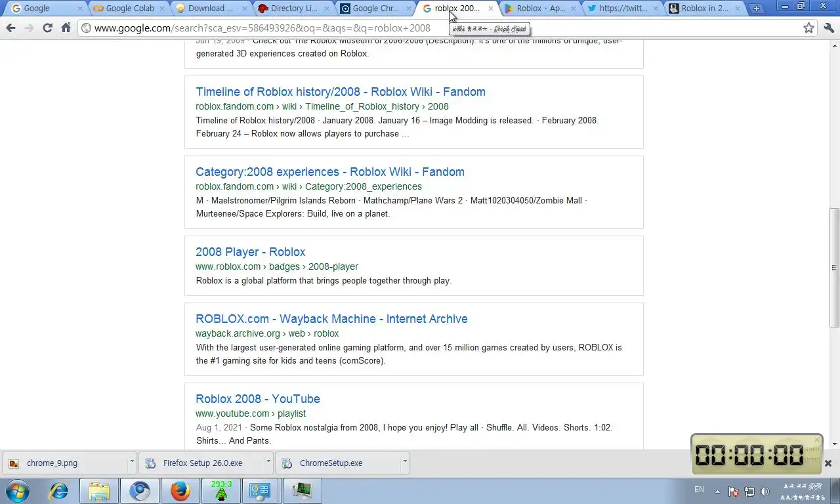
Task: Open Windows Explorer folder in taskbar
Action: point(99,491)
